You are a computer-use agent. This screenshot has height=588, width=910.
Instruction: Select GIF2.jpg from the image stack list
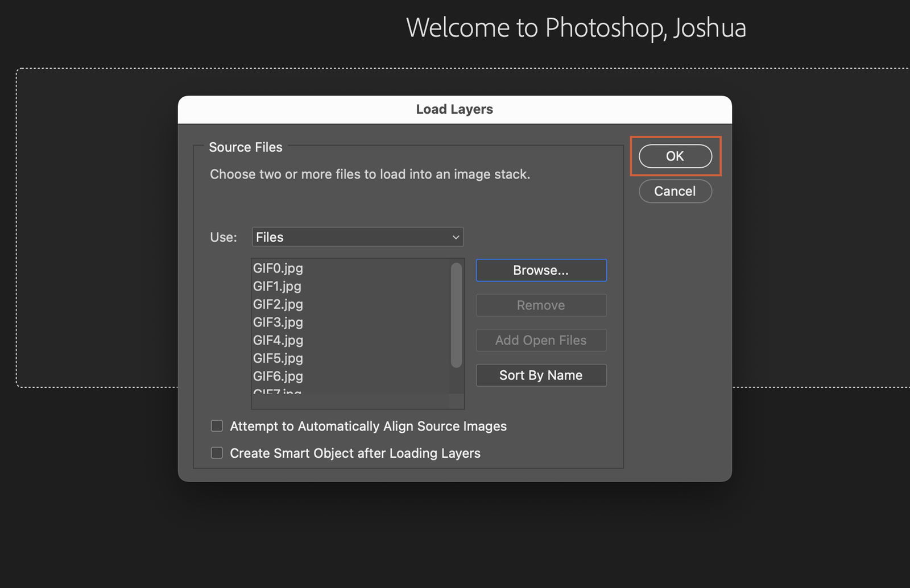(278, 304)
